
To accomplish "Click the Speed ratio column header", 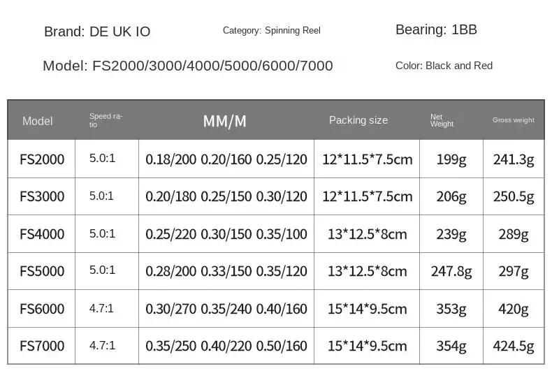I will tap(106, 120).
